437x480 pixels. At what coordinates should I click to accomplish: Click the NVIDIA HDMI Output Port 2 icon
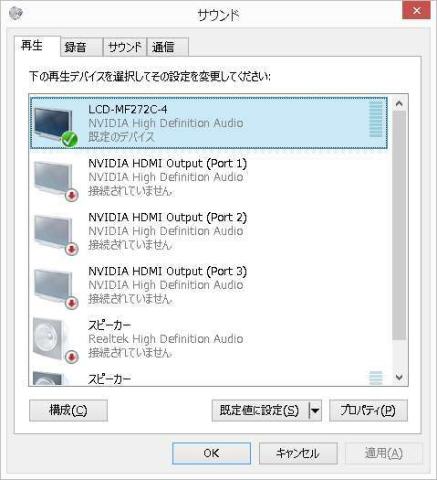point(55,234)
